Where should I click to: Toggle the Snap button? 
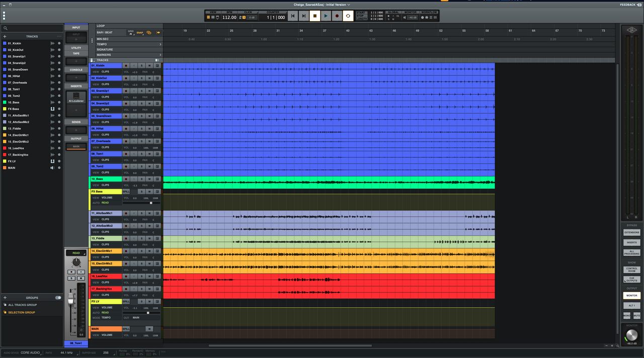(140, 33)
